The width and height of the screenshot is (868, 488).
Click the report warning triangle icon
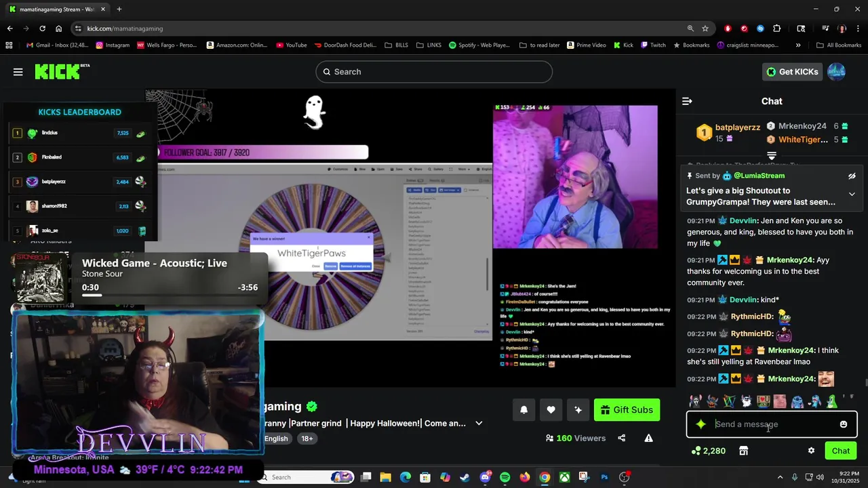[x=648, y=438]
